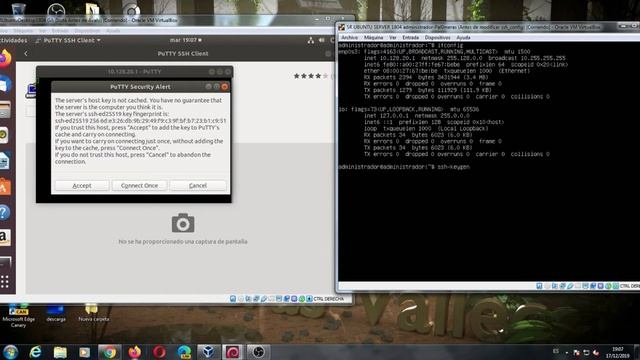
Task: Accept the host key in PuTTY Security Alert
Action: pyautogui.click(x=82, y=185)
